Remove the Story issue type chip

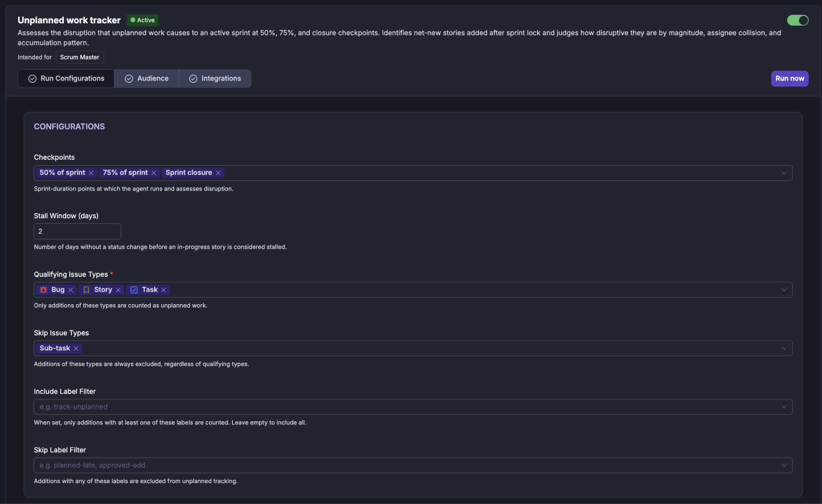(118, 290)
